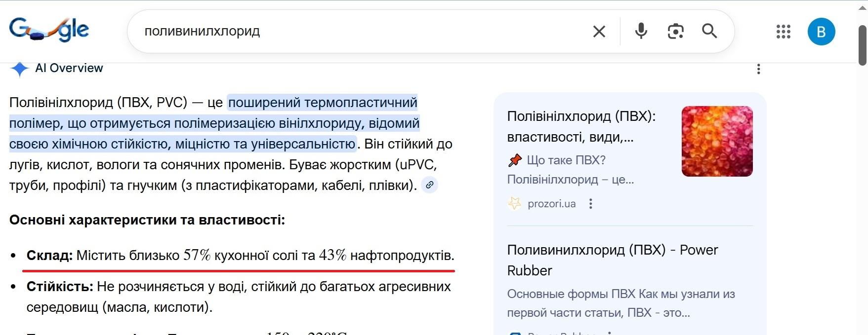The height and width of the screenshot is (335, 868).
Task: Open prozori.ua result more options
Action: (x=590, y=204)
